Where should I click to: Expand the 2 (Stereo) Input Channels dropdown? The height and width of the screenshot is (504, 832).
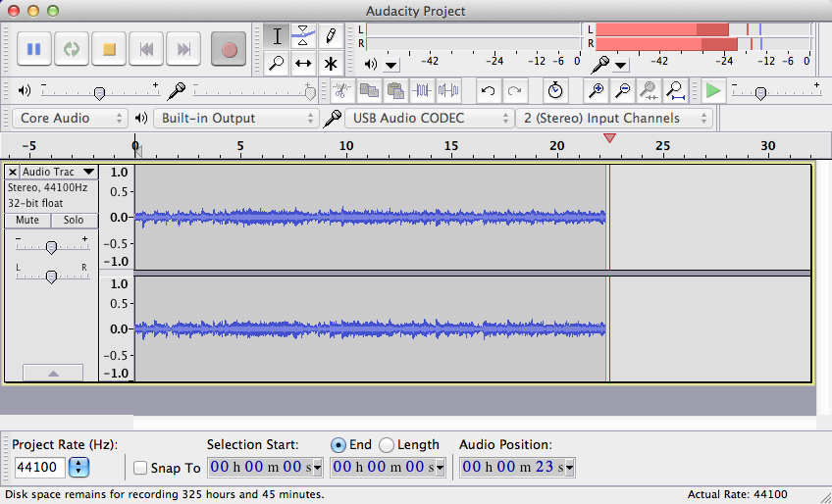614,118
